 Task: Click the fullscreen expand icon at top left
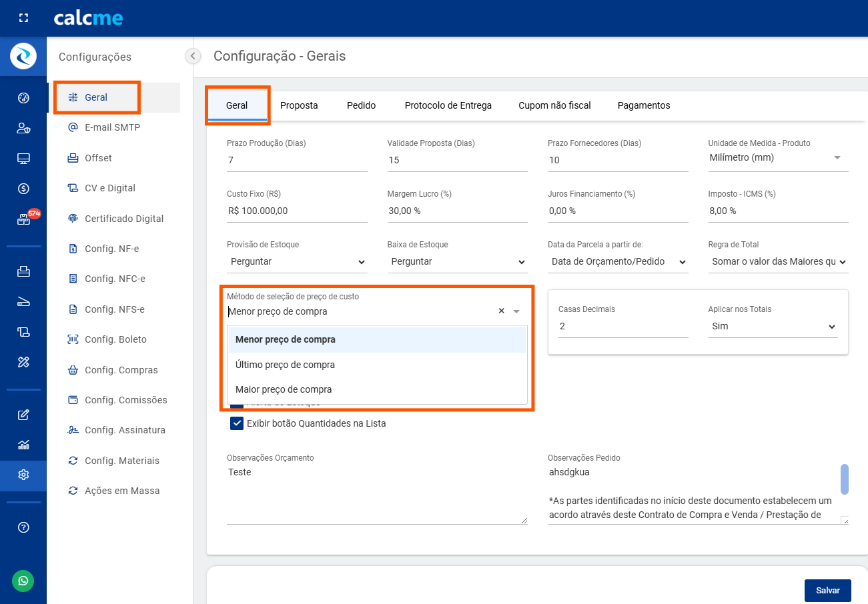[23, 18]
